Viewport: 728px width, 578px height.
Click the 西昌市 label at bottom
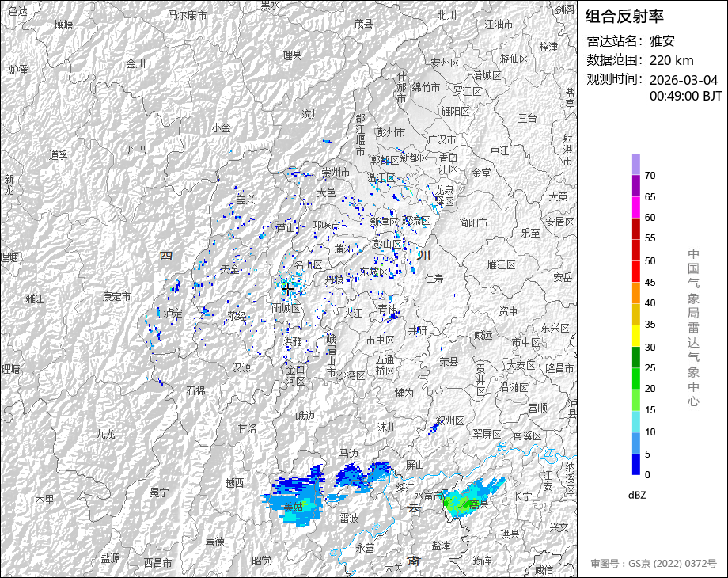[x=157, y=563]
